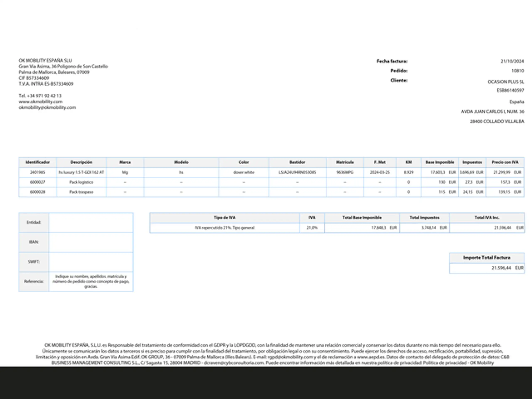The height and width of the screenshot is (399, 532).
Task: Click the 'Fecha factura:' label
Action: pyautogui.click(x=392, y=61)
